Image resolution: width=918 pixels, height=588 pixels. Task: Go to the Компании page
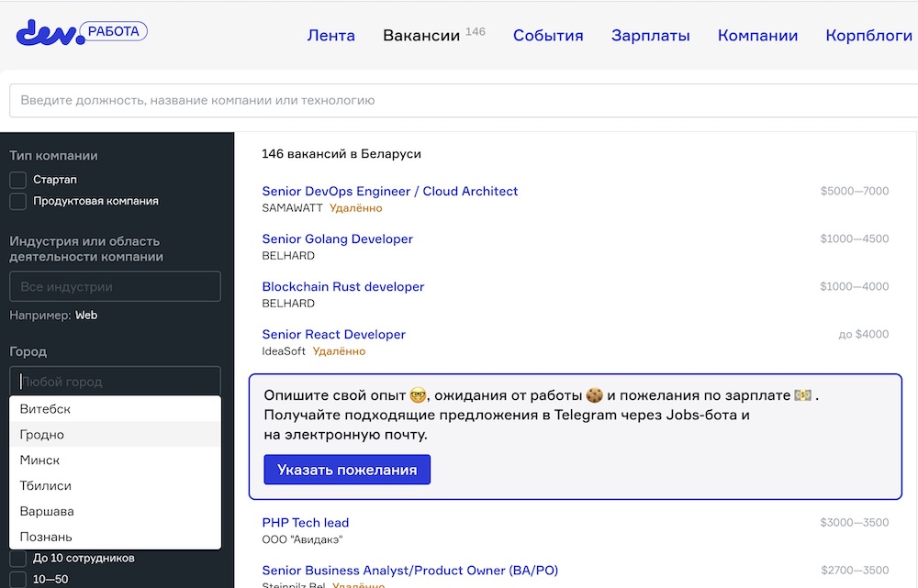coord(757,35)
